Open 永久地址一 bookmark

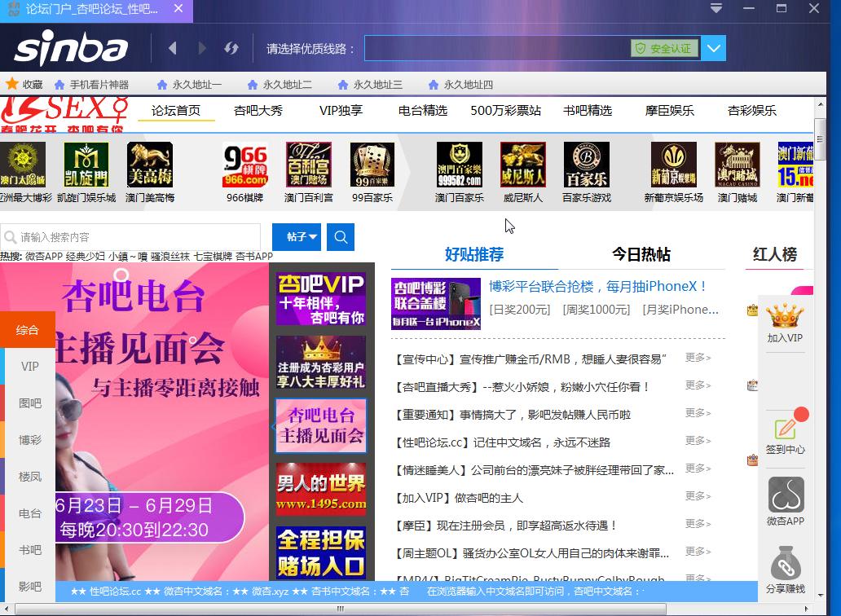189,85
